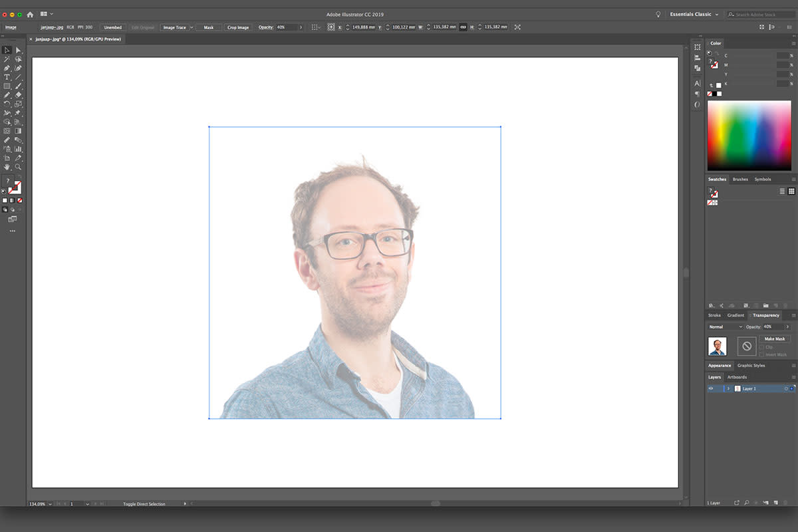The image size is (798, 532).
Task: Switch to the Brushes tab
Action: coord(740,179)
